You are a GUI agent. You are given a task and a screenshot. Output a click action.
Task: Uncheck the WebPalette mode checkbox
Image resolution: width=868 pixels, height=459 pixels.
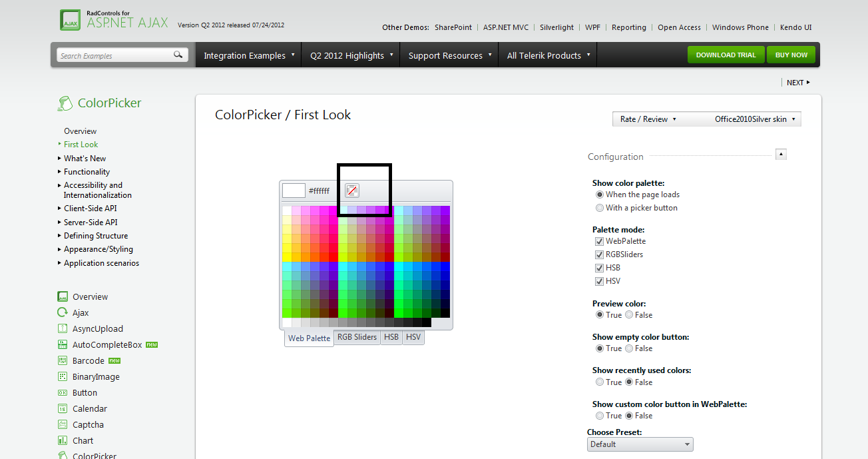pyautogui.click(x=600, y=241)
